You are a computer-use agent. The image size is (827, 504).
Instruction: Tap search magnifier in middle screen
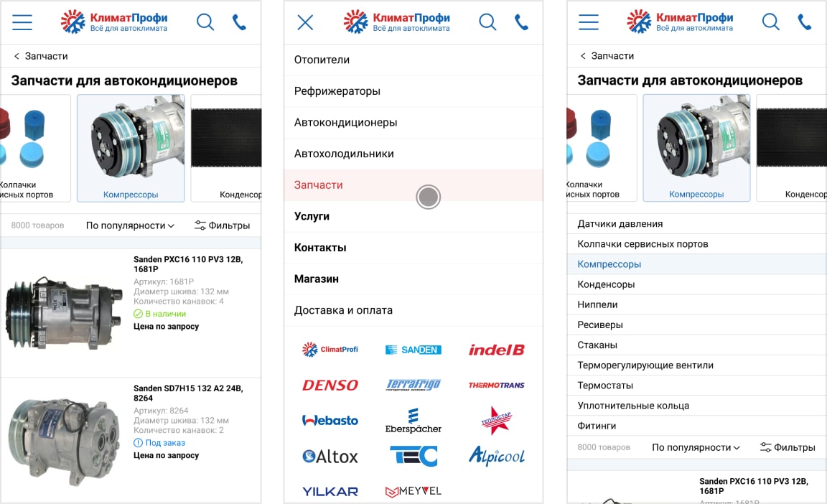[487, 22]
